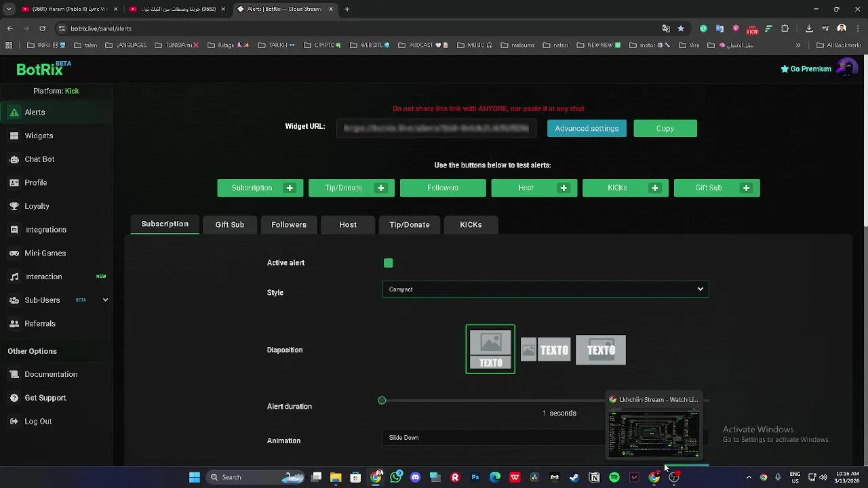
Task: Switch to the Gift Sub tab
Action: [230, 225]
